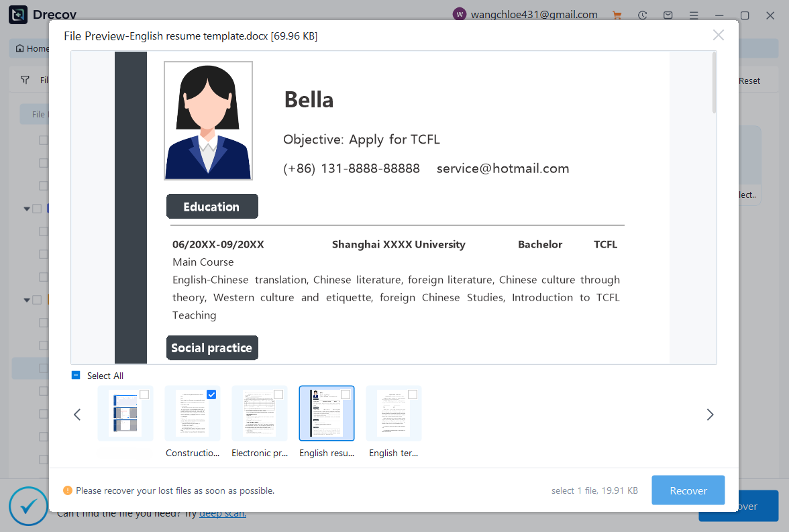Close the File Preview dialog
The image size is (789, 532).
pos(718,36)
